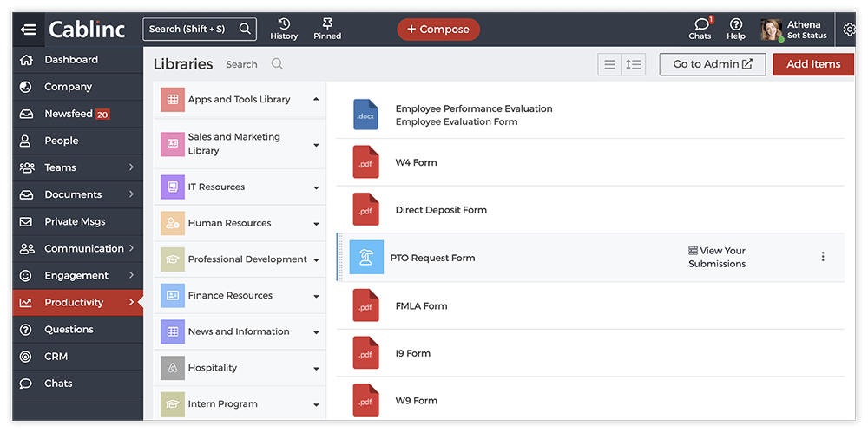Click the Professional Development graduation cap icon
The image size is (868, 433).
pyautogui.click(x=173, y=259)
